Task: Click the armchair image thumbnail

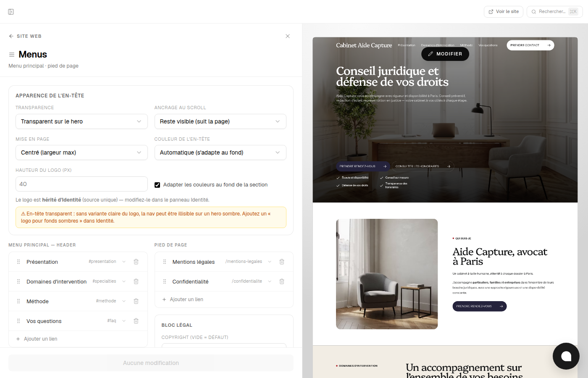Action: click(x=387, y=274)
